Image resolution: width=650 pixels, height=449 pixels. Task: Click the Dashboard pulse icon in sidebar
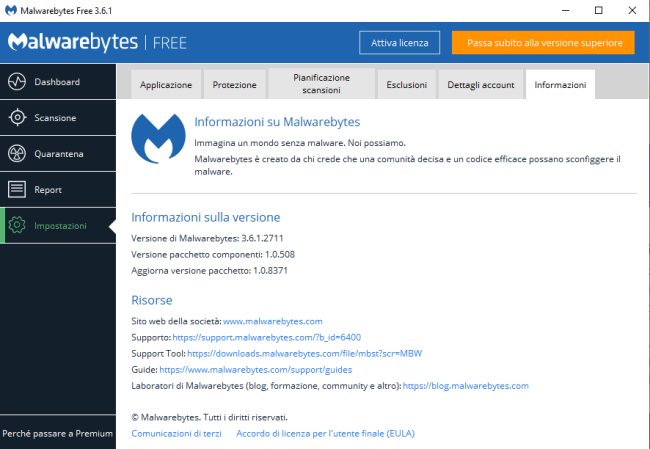click(x=17, y=82)
